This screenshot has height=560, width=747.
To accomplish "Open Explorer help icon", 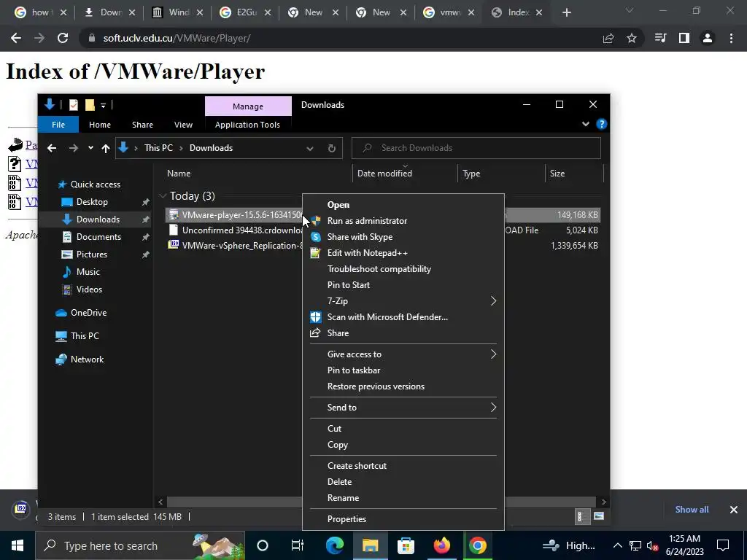I will coord(601,124).
